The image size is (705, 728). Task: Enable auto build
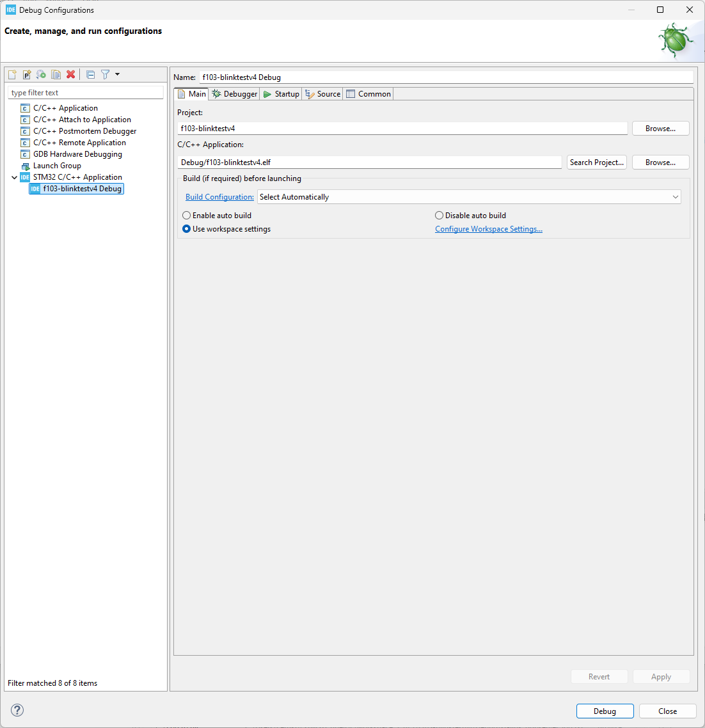pyautogui.click(x=186, y=215)
